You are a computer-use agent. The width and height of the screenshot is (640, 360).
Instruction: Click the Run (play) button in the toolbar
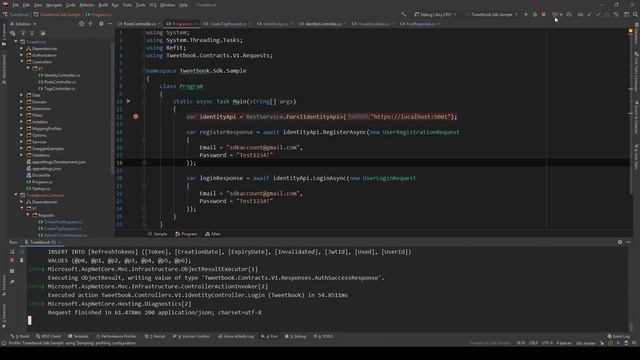click(526, 14)
